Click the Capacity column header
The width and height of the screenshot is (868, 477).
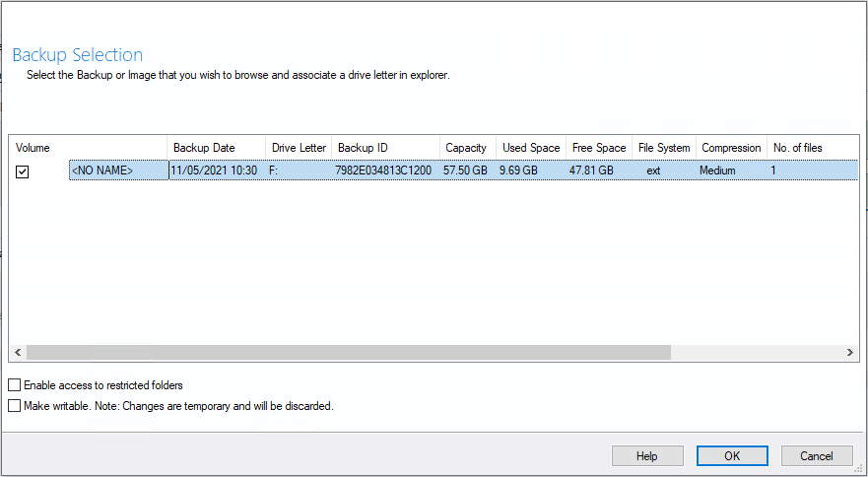(468, 148)
